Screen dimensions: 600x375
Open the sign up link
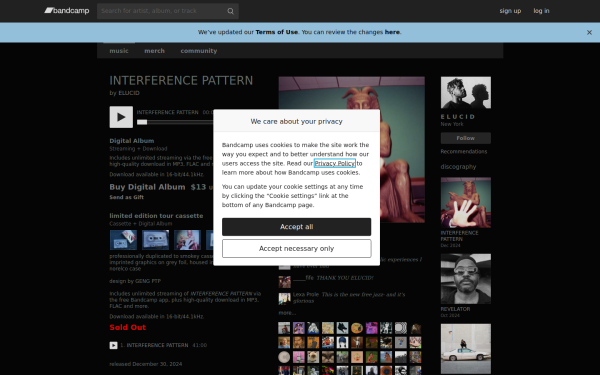click(x=510, y=11)
